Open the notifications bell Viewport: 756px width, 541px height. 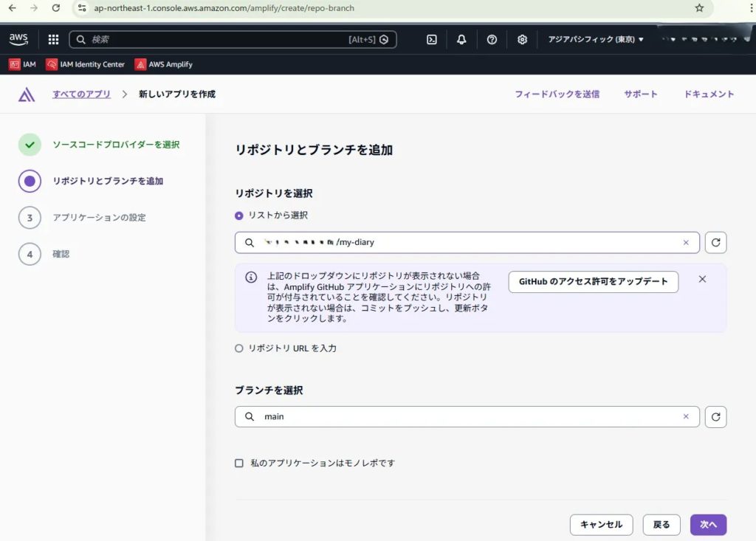[x=461, y=40]
